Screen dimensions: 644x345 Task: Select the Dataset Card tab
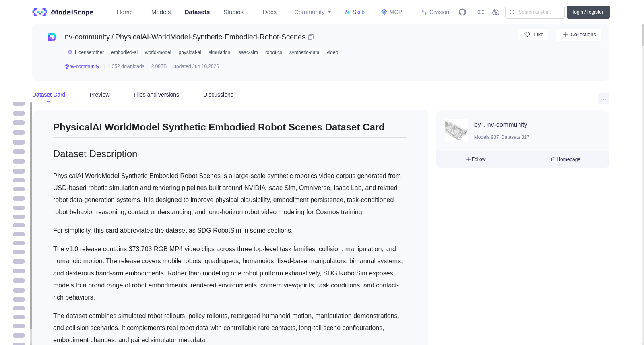point(49,95)
